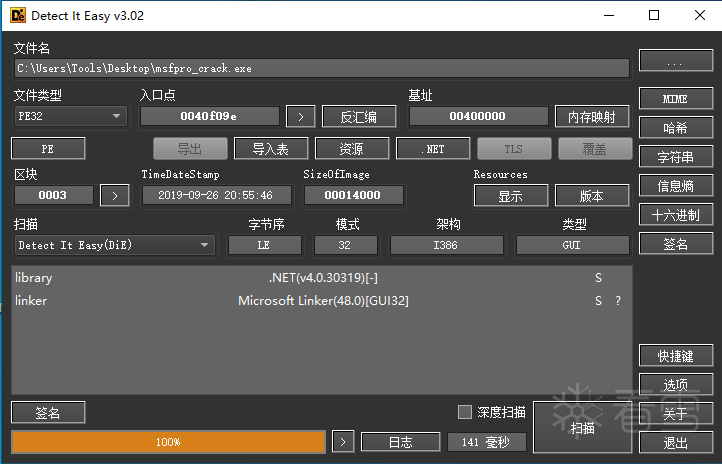Click the arrow button beside sections value 0003

(x=115, y=196)
